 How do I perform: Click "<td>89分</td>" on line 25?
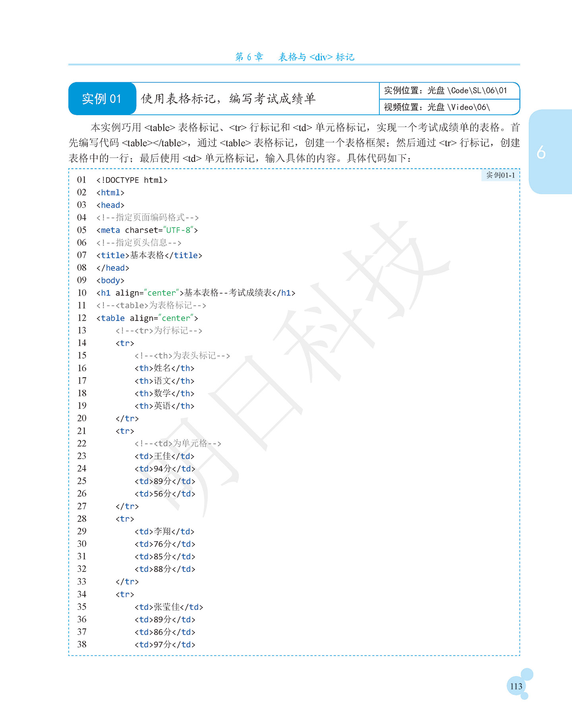click(x=165, y=481)
